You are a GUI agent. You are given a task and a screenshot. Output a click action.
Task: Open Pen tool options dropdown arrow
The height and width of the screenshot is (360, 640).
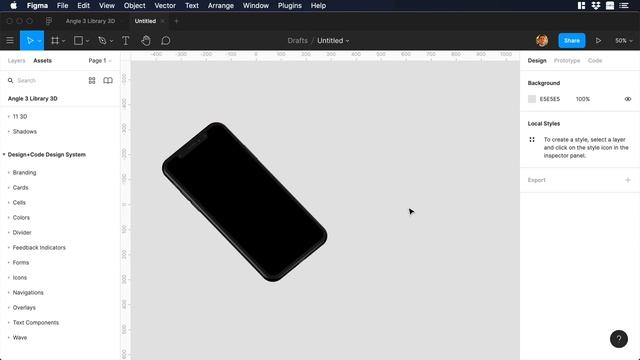tap(111, 41)
